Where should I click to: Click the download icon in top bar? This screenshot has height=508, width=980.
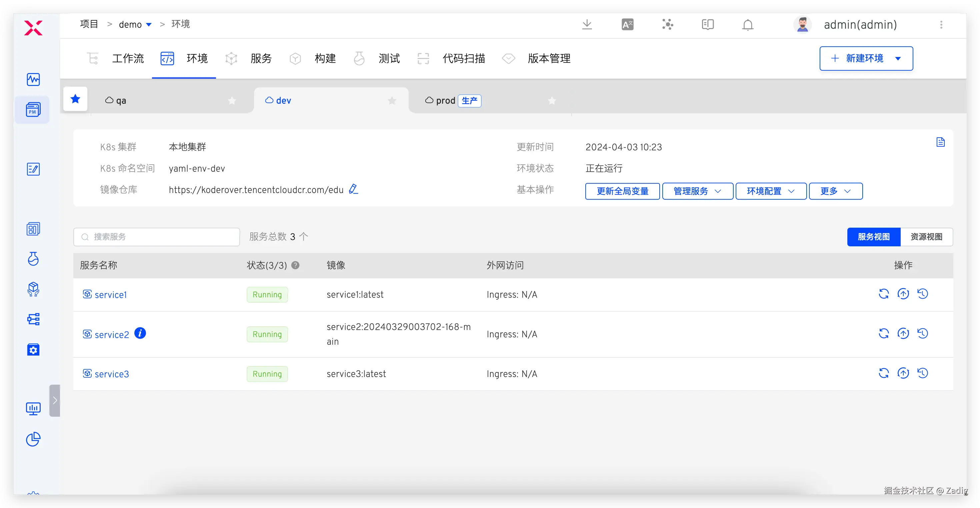[x=587, y=25]
